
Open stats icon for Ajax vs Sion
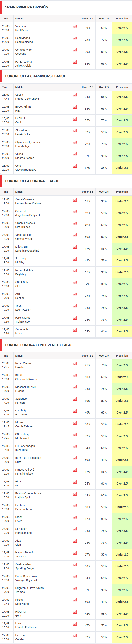coord(75,541)
